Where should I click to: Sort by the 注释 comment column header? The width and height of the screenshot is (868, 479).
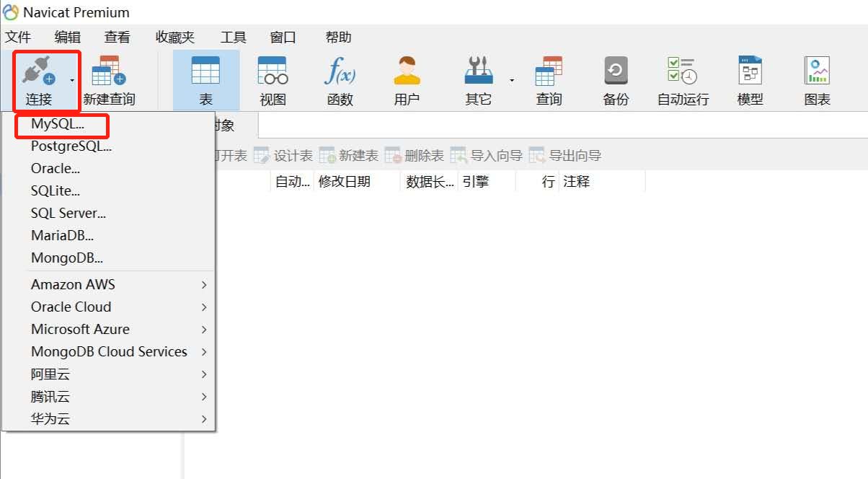[x=602, y=182]
